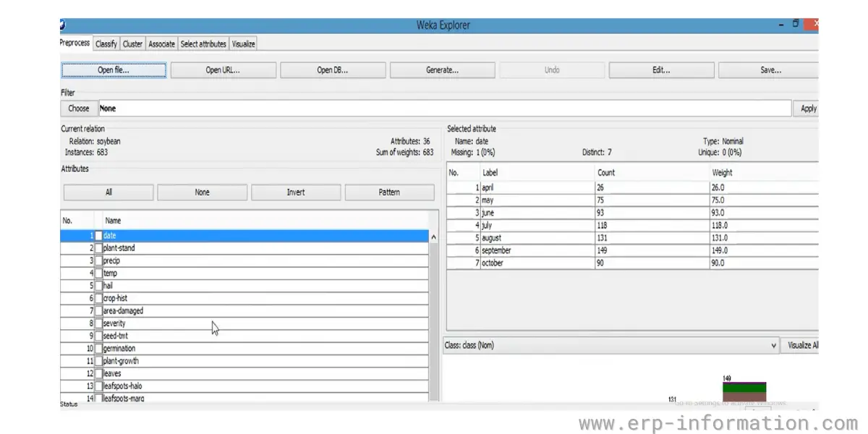Select the april row in label table
The width and height of the screenshot is (868, 434).
633,187
